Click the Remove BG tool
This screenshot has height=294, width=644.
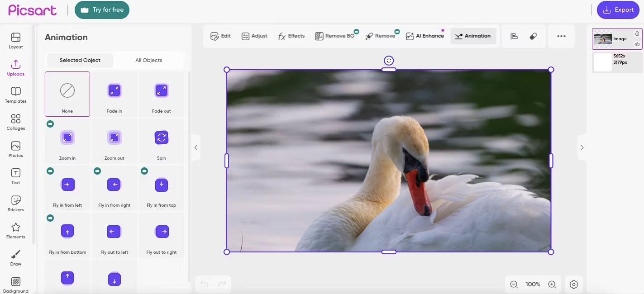tap(335, 36)
